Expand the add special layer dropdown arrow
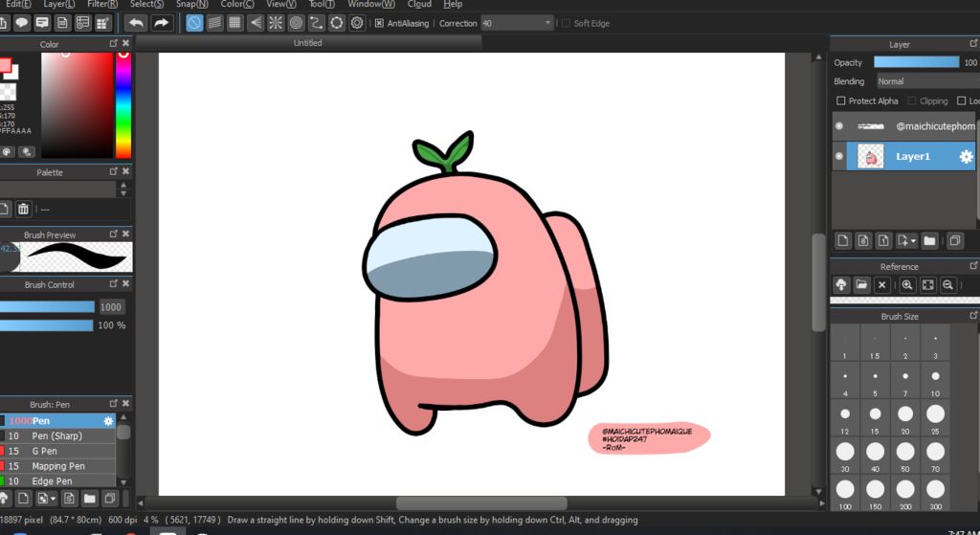980x535 pixels. click(913, 240)
